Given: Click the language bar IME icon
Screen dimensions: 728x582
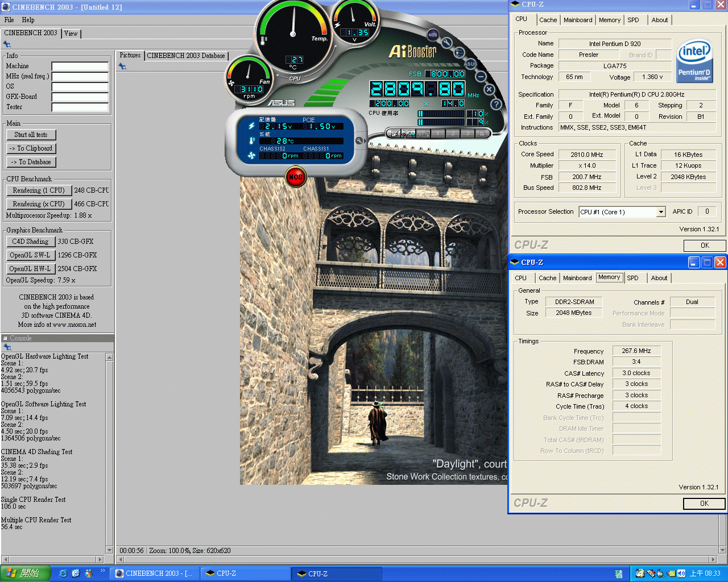Looking at the screenshot, I should click(x=619, y=574).
